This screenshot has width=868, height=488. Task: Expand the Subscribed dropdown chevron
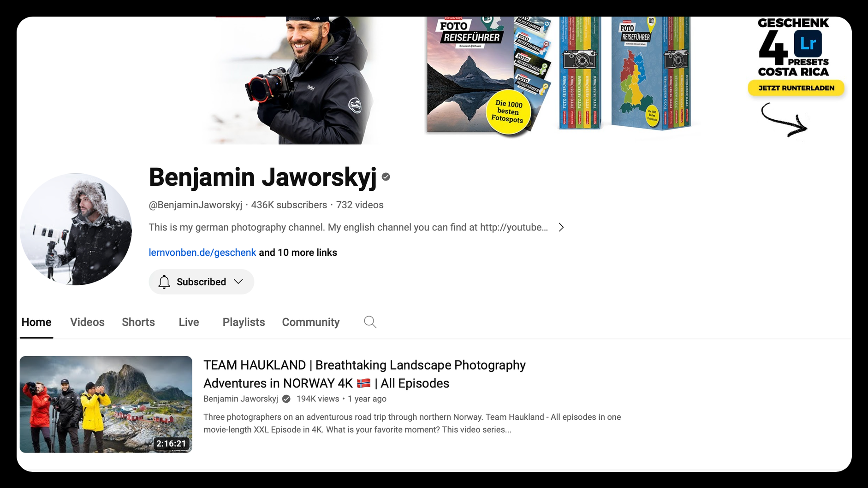coord(238,282)
